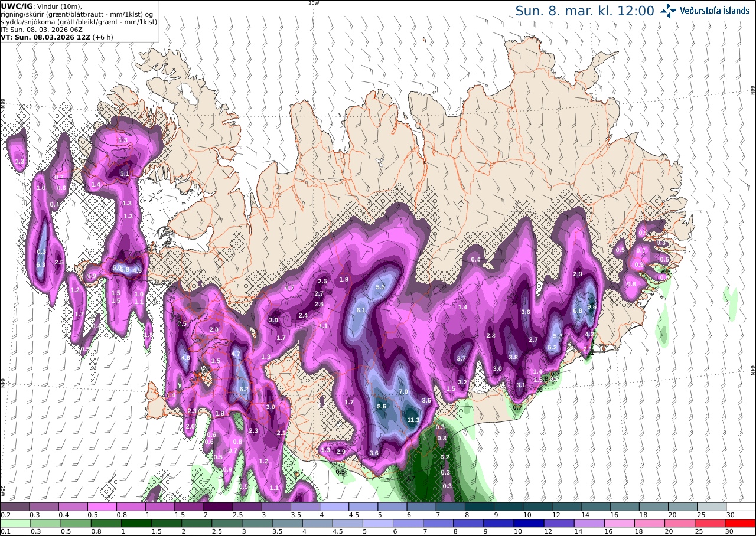Click the '4.8' precipitation value on map
Image resolution: width=756 pixels, height=536 pixels.
coord(185,358)
